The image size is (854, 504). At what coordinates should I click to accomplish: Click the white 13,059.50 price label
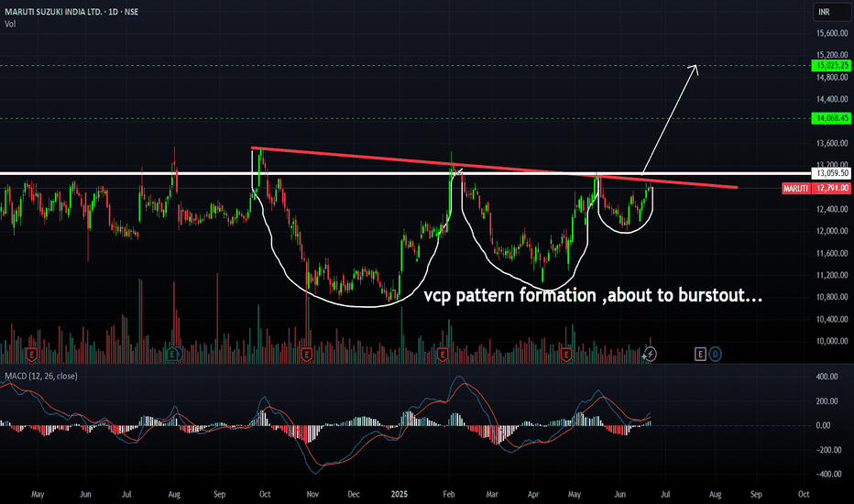pyautogui.click(x=831, y=173)
